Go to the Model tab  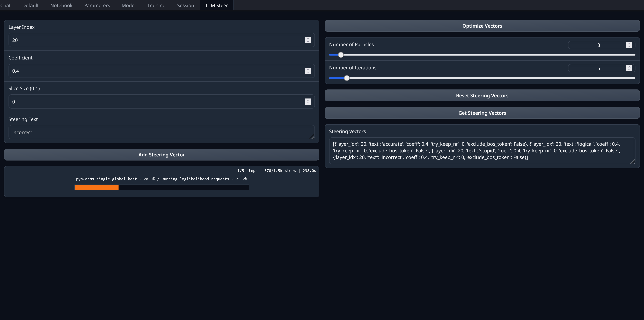click(128, 5)
